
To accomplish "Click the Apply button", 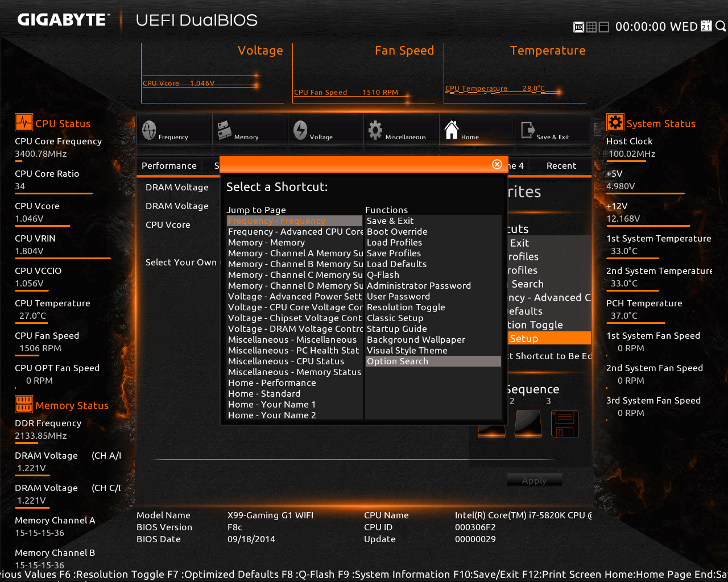I will (534, 480).
